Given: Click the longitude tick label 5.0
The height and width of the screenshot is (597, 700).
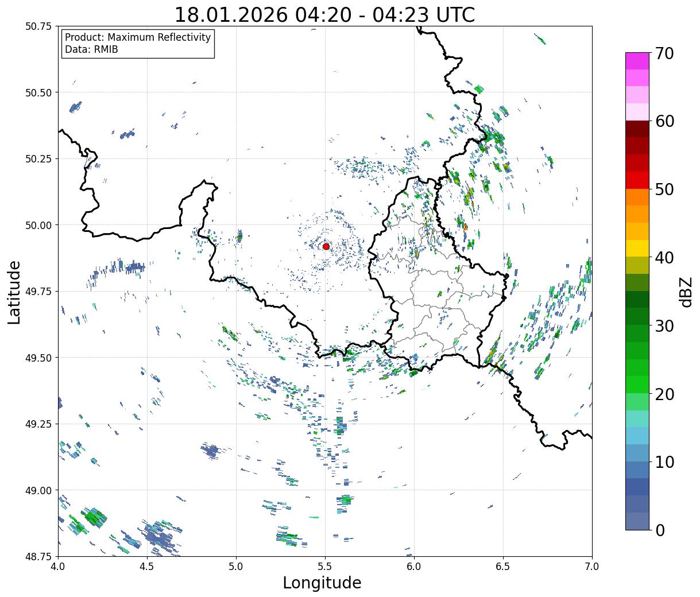Looking at the screenshot, I should click(236, 567).
